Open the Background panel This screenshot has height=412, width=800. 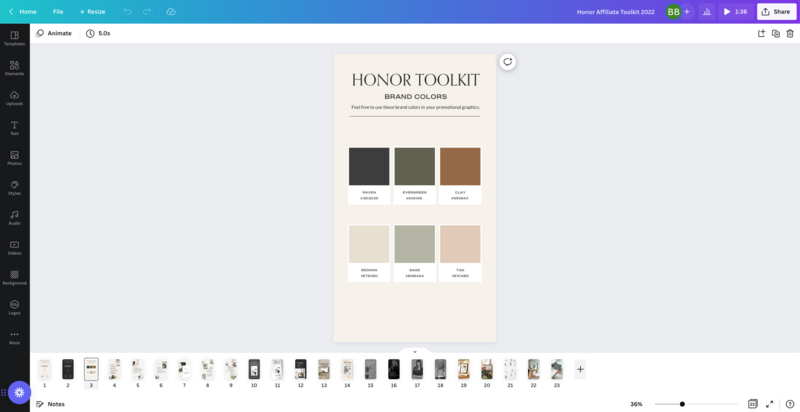click(x=14, y=278)
